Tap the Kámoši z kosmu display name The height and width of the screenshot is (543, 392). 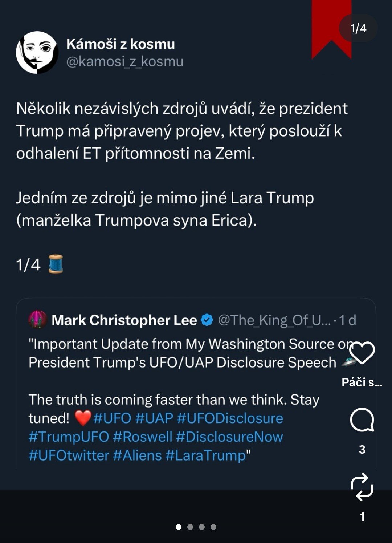pos(121,44)
